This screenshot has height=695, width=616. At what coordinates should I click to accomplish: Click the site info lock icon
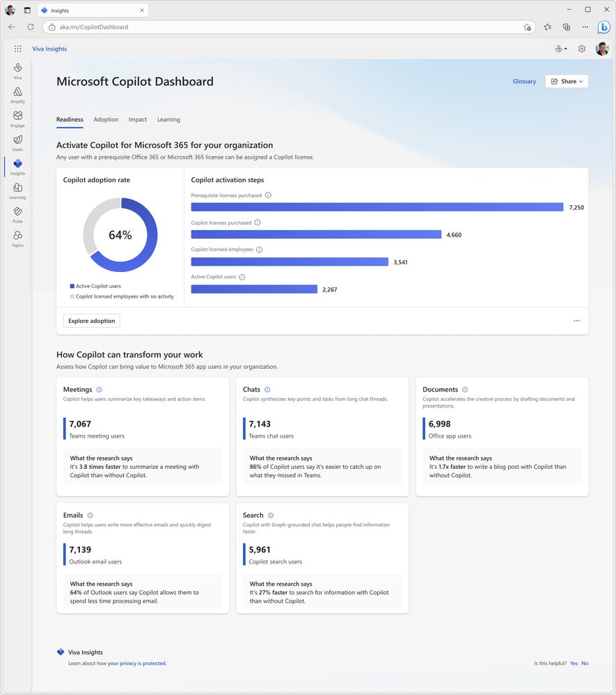(x=52, y=27)
